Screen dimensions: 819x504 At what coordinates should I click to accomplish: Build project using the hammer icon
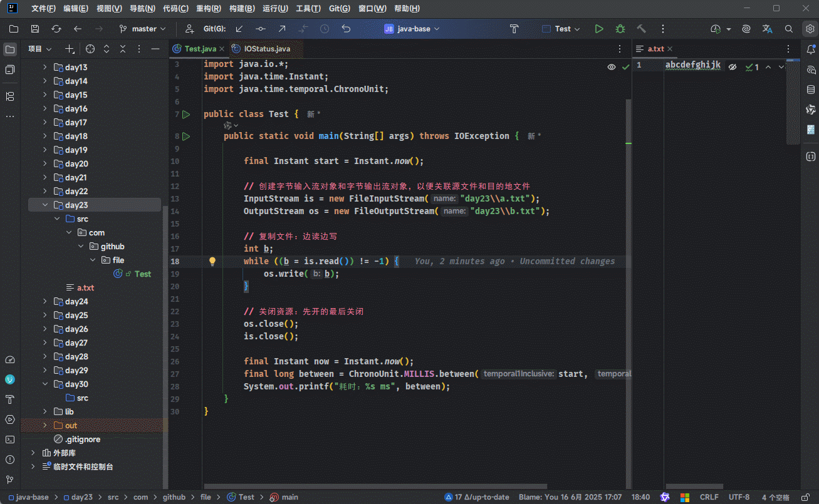(641, 29)
